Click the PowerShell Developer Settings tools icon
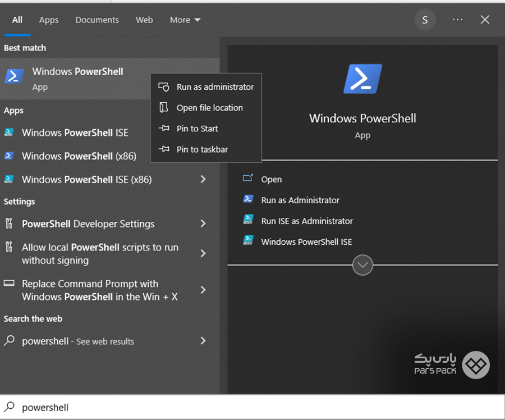The height and width of the screenshot is (420, 505). [8, 223]
